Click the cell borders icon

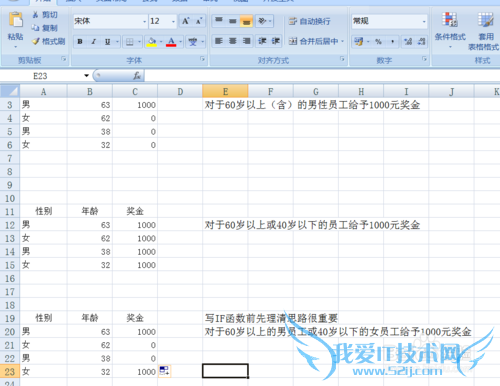pyautogui.click(x=130, y=42)
